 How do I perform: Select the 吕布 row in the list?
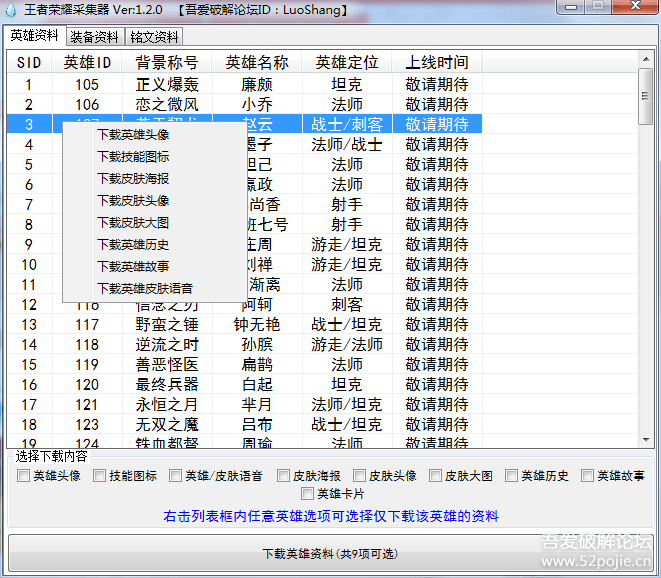(x=257, y=425)
